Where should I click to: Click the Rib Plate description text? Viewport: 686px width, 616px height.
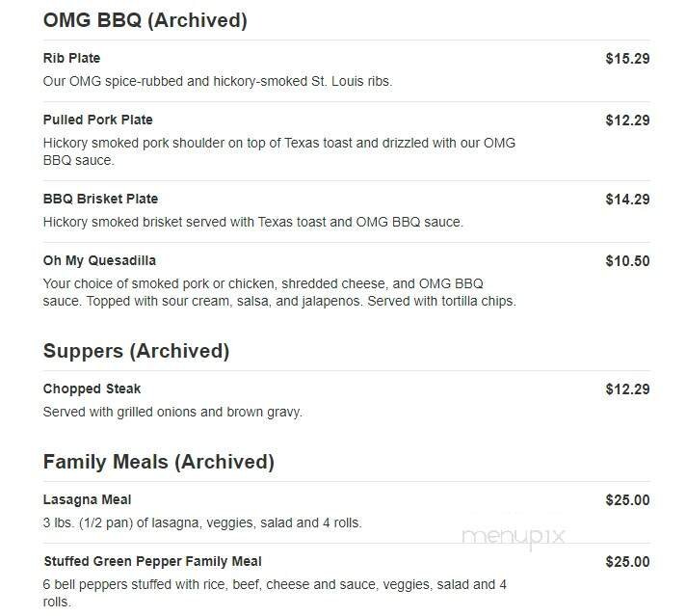(x=217, y=82)
